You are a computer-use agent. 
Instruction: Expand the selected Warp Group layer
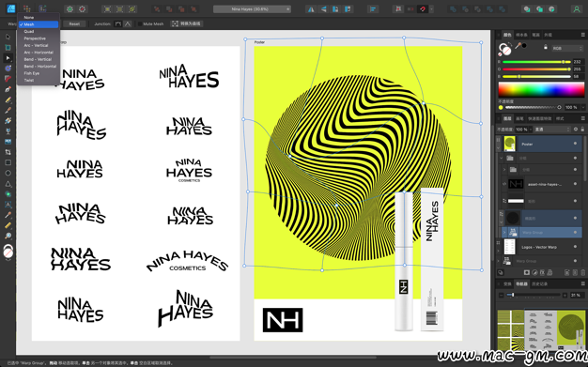click(x=504, y=233)
